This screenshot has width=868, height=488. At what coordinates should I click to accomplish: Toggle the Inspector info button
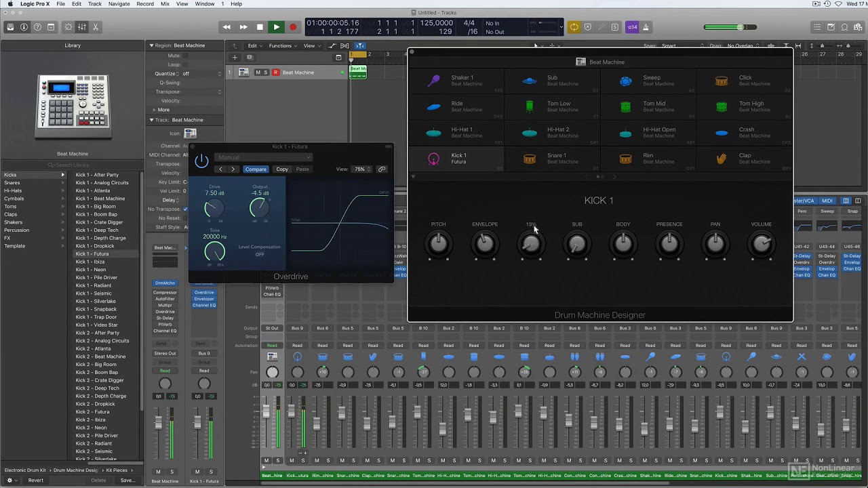click(x=24, y=27)
